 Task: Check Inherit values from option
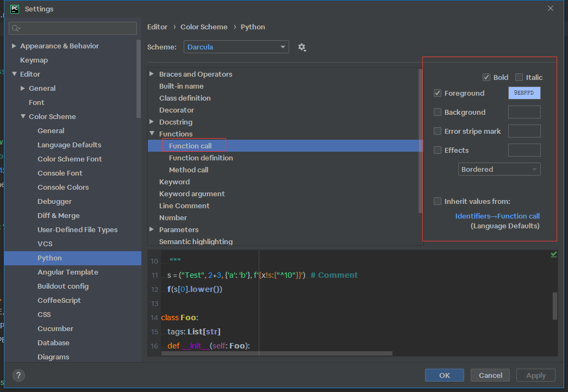(x=438, y=201)
